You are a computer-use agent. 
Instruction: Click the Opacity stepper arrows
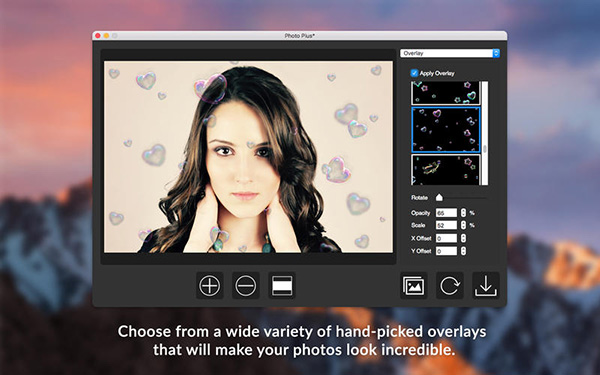point(463,213)
